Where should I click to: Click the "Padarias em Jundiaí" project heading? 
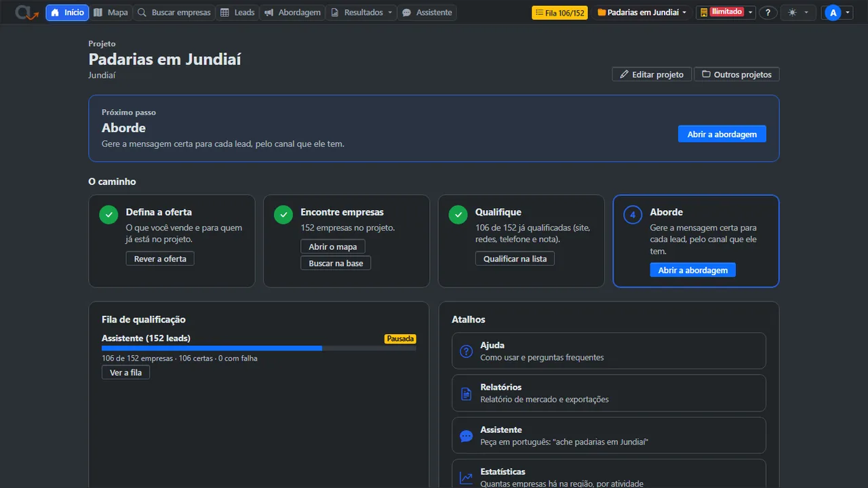click(165, 59)
